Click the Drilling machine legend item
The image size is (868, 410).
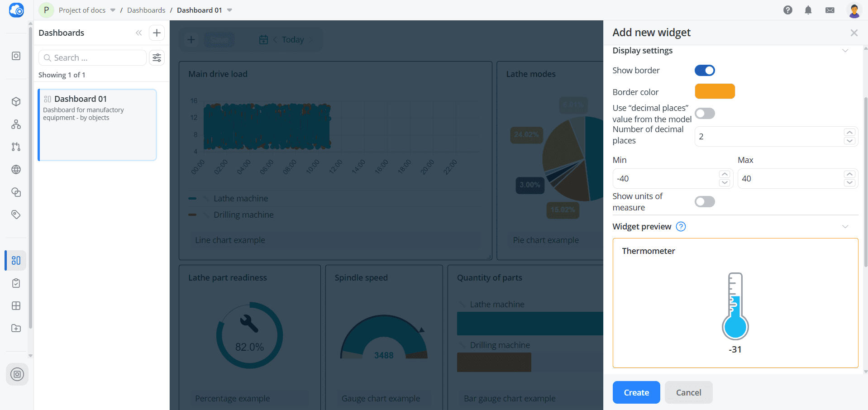[243, 215]
